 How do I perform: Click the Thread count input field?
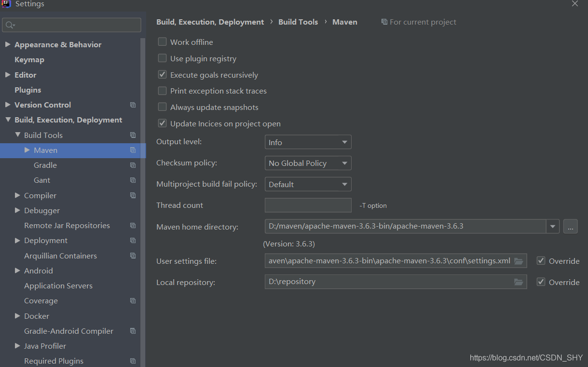coord(308,205)
